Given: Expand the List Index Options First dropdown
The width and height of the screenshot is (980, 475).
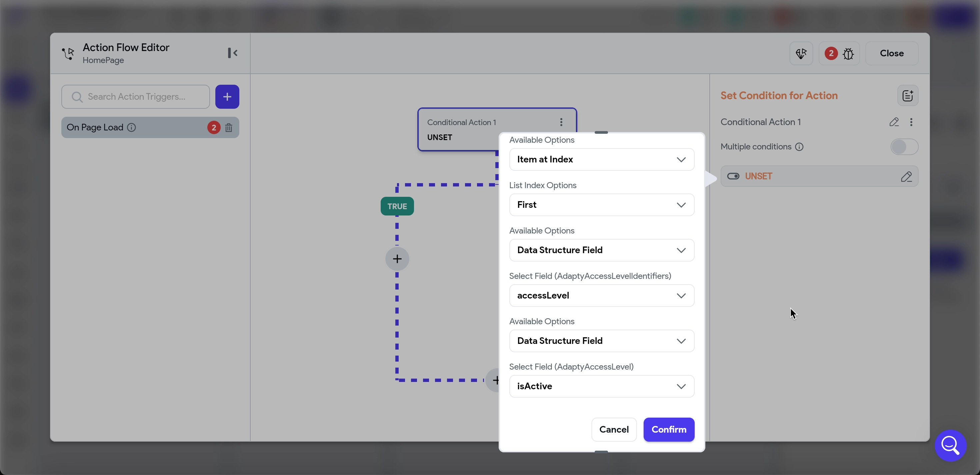Looking at the screenshot, I should pos(601,205).
